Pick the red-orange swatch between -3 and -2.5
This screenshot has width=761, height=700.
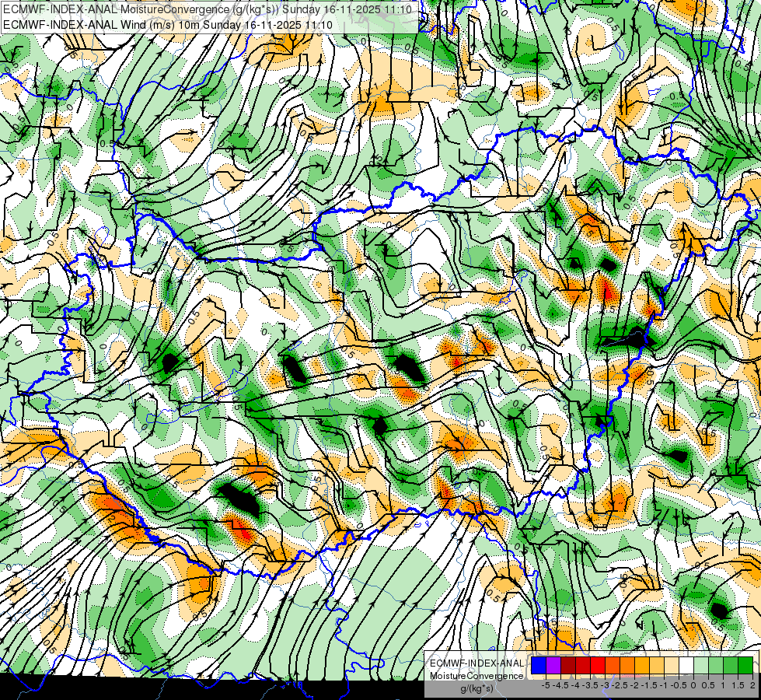tap(613, 666)
